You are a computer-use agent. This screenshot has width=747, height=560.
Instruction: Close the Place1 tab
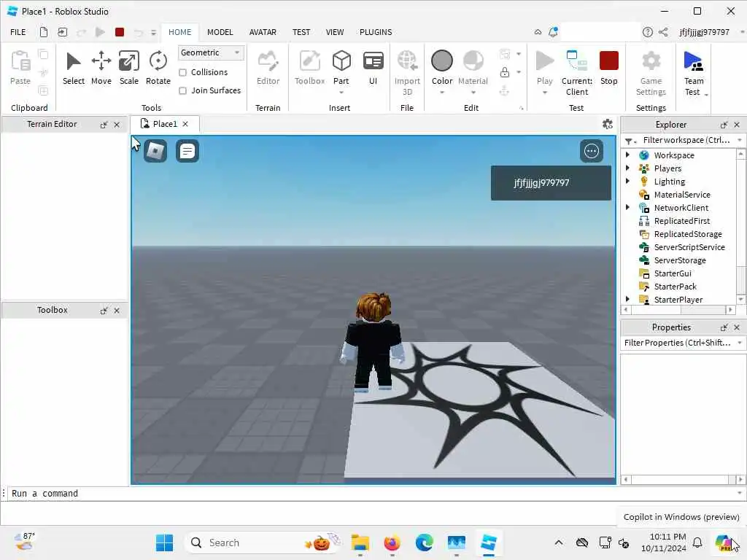point(185,124)
